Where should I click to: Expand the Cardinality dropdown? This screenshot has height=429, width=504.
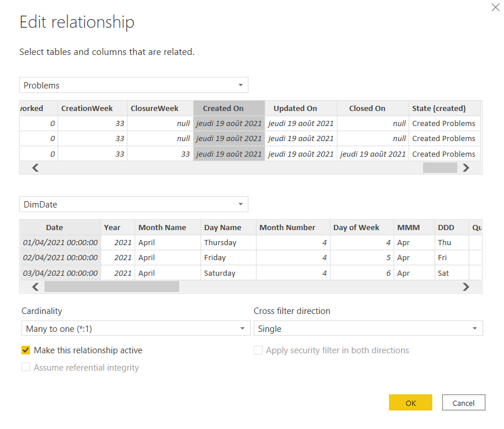pos(136,328)
